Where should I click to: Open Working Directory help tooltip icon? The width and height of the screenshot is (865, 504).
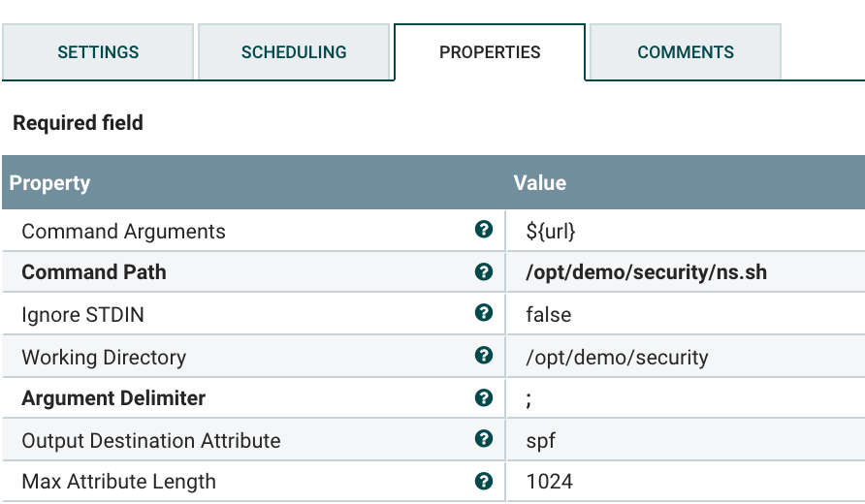[483, 356]
